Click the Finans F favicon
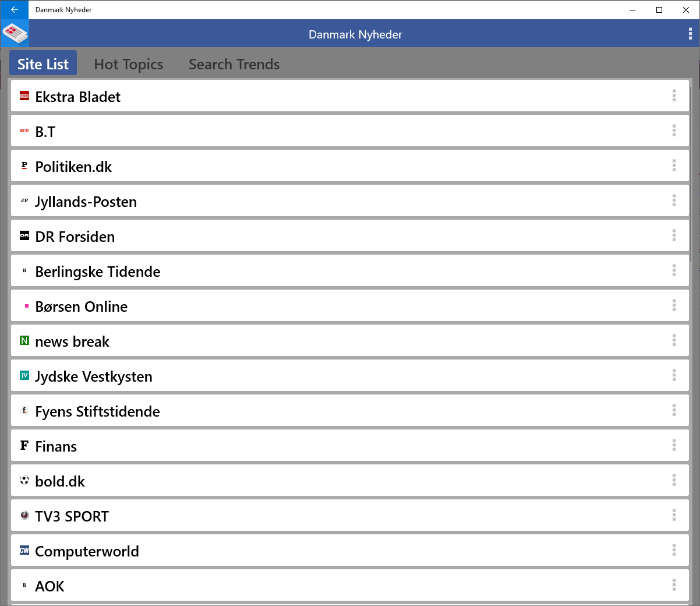The height and width of the screenshot is (606, 700). click(24, 445)
